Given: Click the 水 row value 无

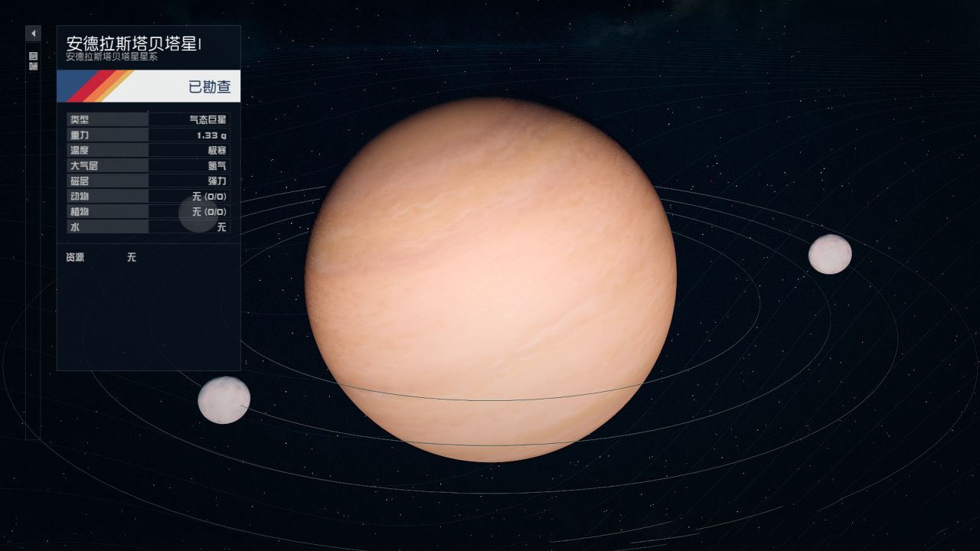Looking at the screenshot, I should pyautogui.click(x=222, y=227).
